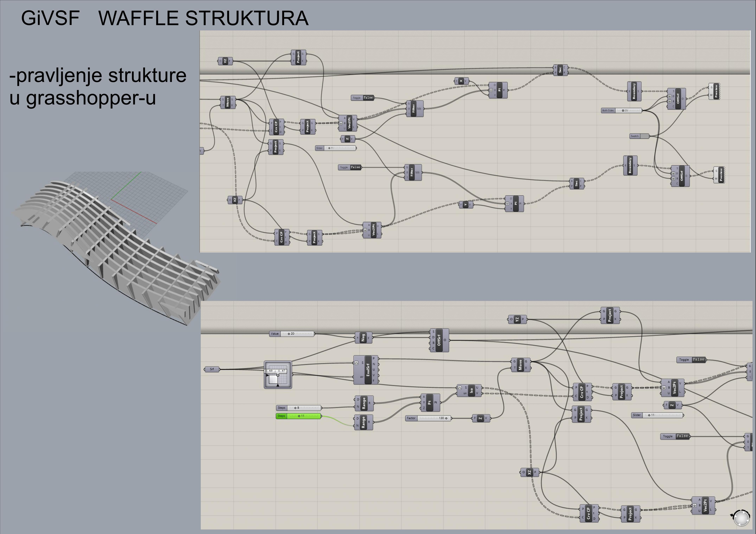756x534 pixels.
Task: Select the upper Preview component
Action: [x=715, y=91]
